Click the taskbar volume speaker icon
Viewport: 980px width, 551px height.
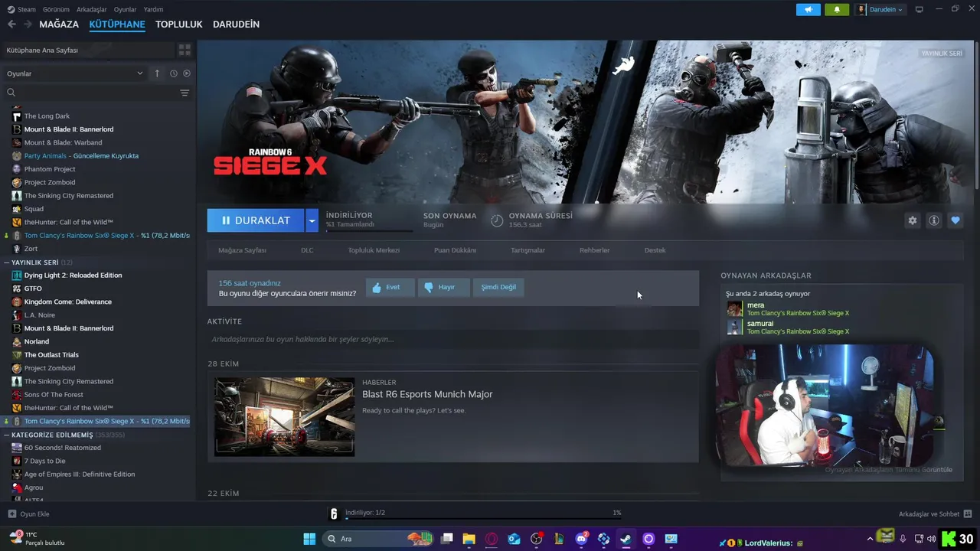point(931,539)
